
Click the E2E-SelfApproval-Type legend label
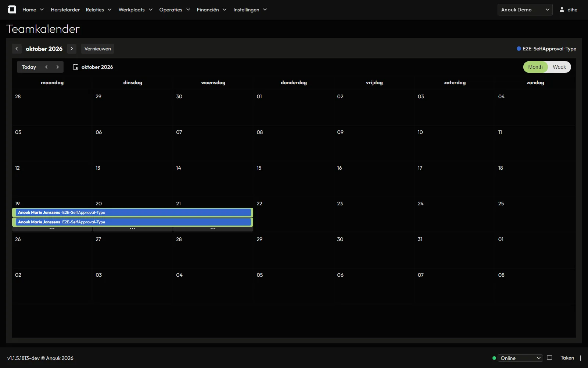pos(549,49)
